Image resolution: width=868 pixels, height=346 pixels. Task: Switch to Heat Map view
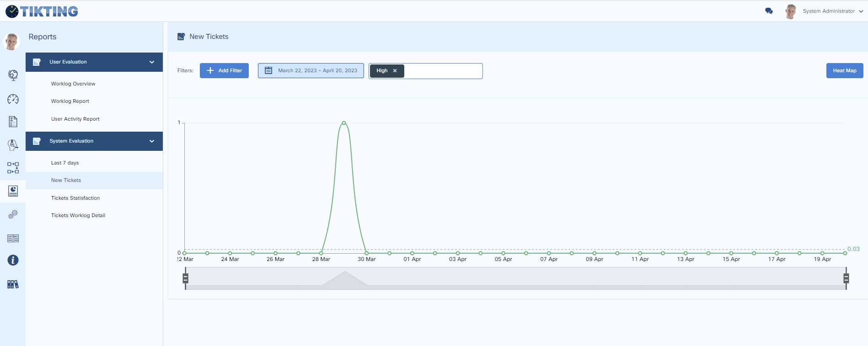pyautogui.click(x=844, y=71)
